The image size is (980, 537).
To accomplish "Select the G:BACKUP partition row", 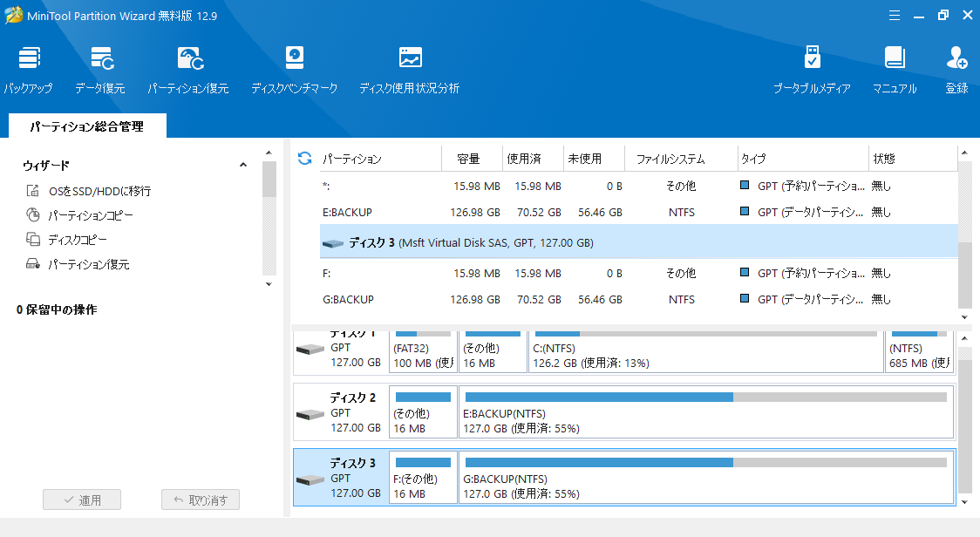I will [638, 299].
